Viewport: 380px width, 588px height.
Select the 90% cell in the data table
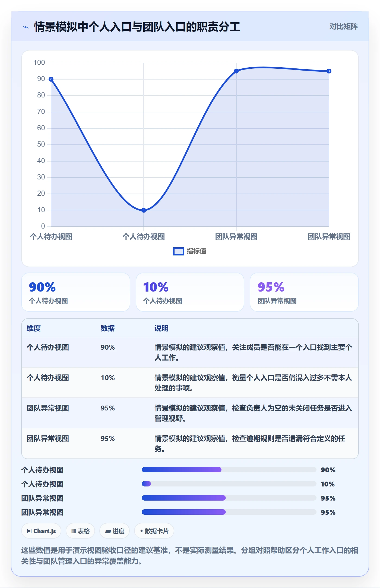point(108,347)
